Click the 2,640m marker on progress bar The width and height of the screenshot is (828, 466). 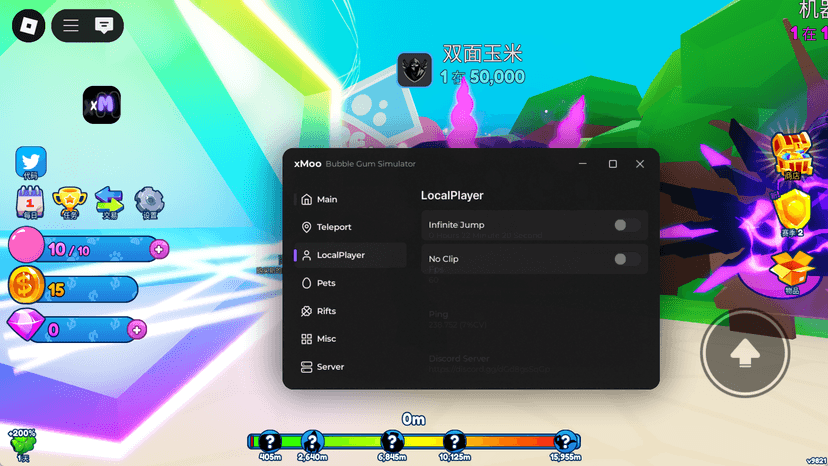point(313,442)
